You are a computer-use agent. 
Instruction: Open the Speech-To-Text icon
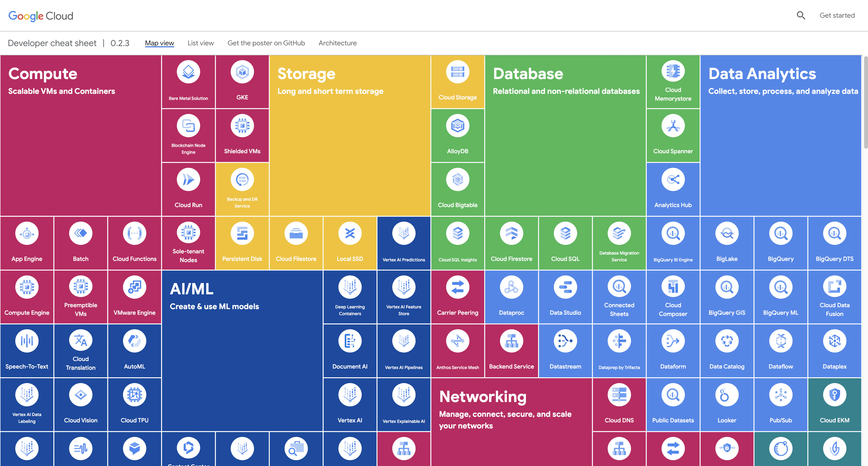click(x=27, y=341)
